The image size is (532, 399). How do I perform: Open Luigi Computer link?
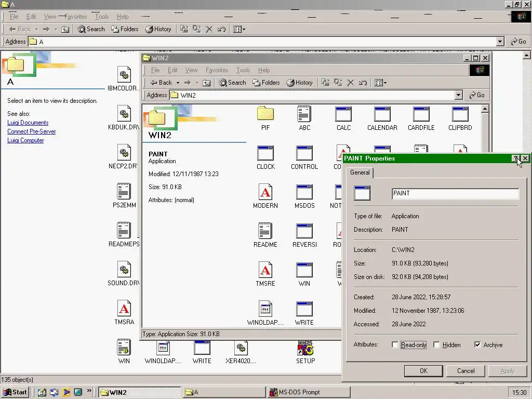pyautogui.click(x=25, y=140)
